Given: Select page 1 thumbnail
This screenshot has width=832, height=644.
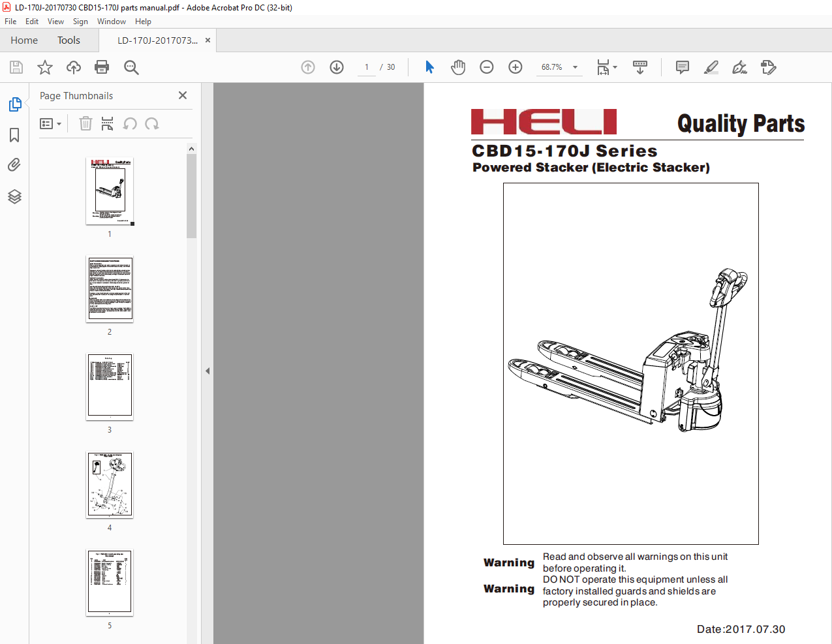Looking at the screenshot, I should point(110,191).
